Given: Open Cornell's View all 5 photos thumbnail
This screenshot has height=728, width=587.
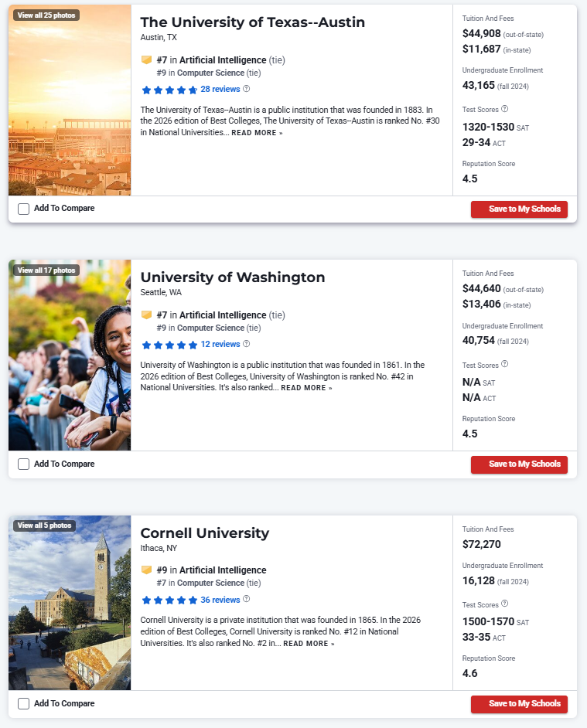Looking at the screenshot, I should (44, 526).
